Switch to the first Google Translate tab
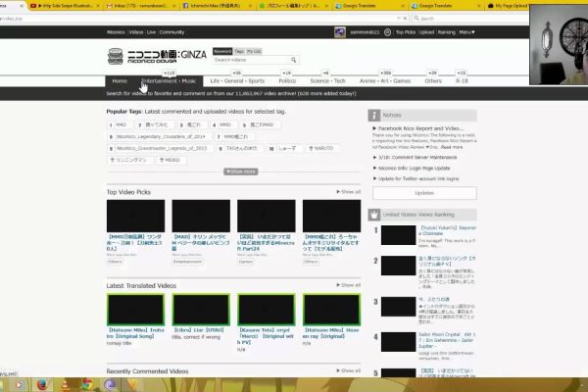Image resolution: width=588 pixels, height=392 pixels. pyautogui.click(x=369, y=6)
